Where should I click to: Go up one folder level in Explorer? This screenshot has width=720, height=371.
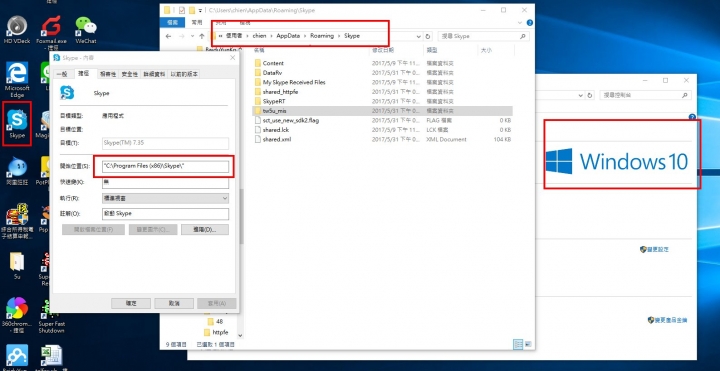202,36
